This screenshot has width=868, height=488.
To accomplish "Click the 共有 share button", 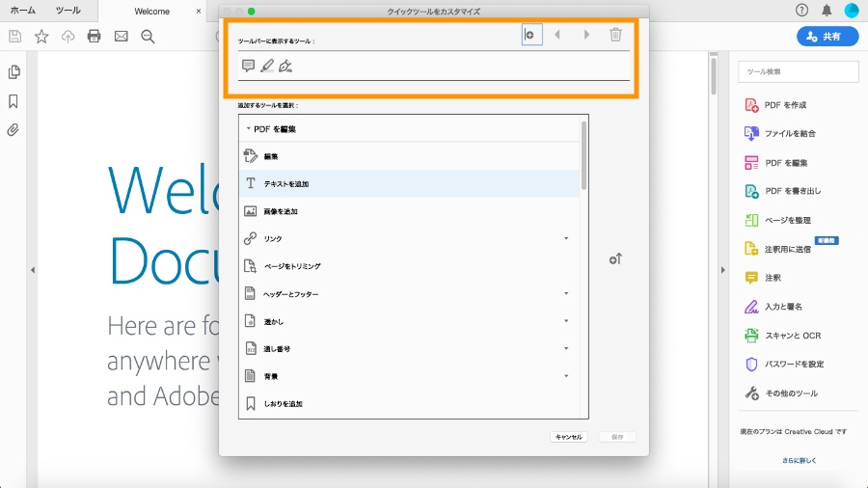I will 827,37.
